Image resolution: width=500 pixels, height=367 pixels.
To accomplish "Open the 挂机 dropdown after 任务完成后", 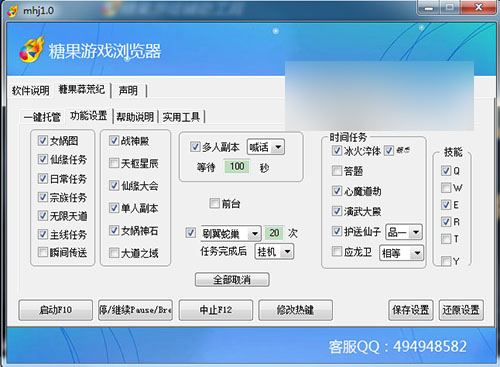I will (274, 252).
